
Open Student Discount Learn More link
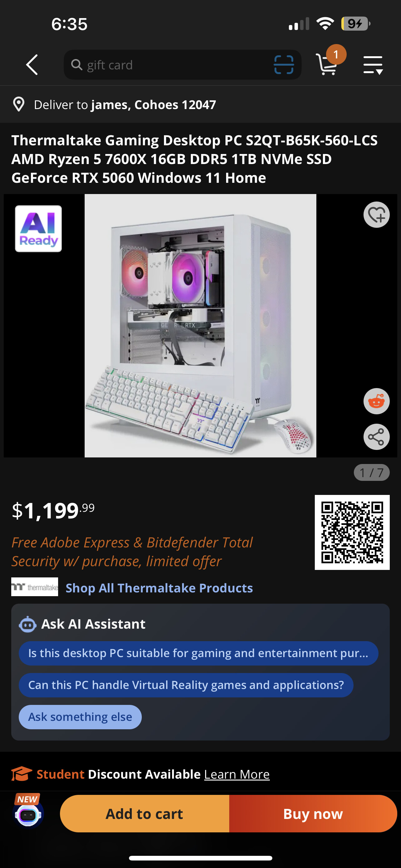tap(237, 774)
